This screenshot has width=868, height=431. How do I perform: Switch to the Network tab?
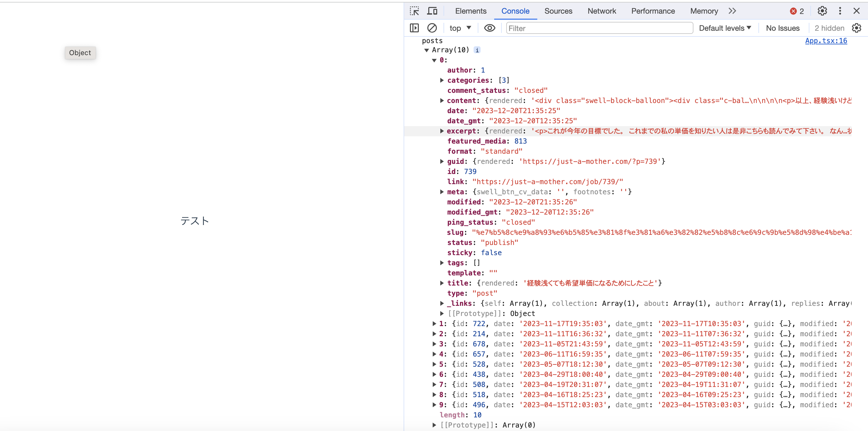click(x=602, y=10)
